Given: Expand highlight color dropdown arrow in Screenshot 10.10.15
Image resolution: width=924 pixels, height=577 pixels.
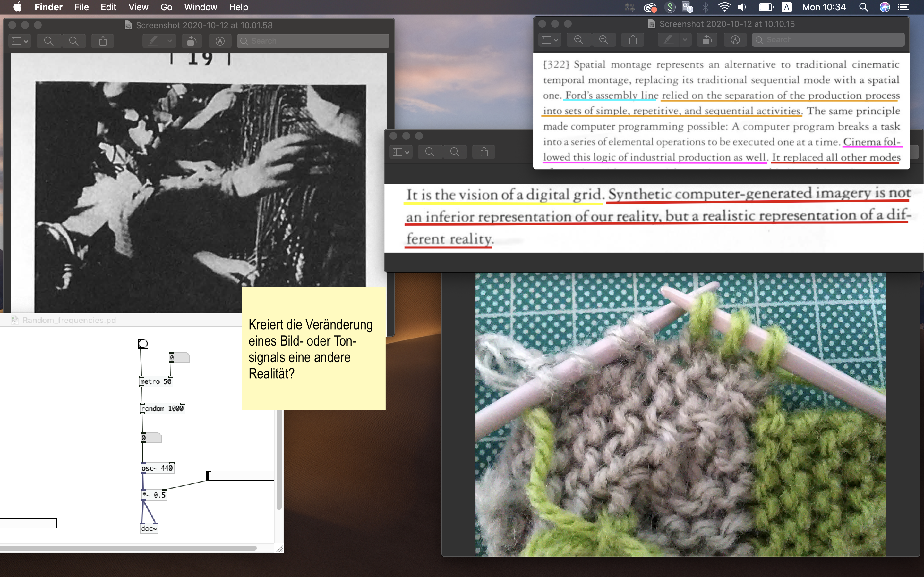Looking at the screenshot, I should [685, 40].
